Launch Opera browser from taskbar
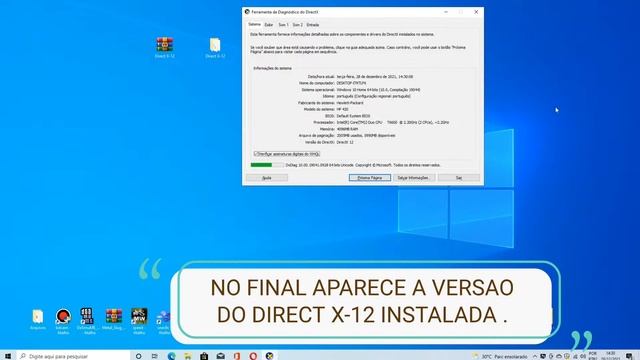The image size is (640, 360). point(253,356)
